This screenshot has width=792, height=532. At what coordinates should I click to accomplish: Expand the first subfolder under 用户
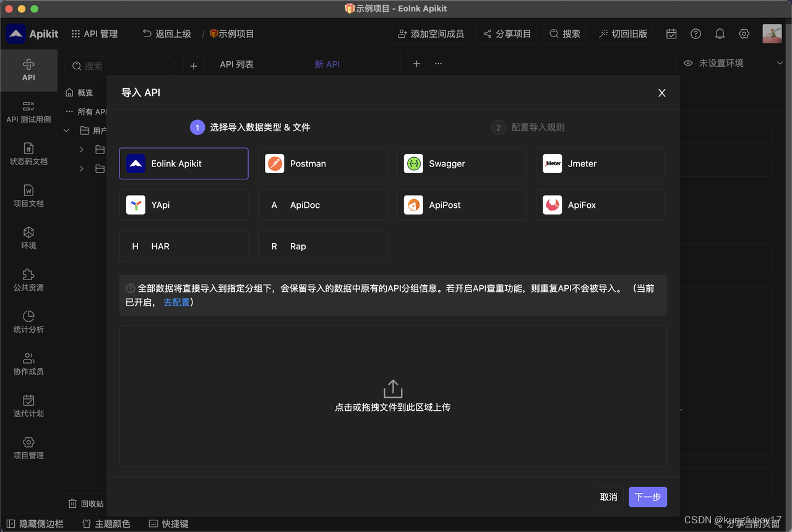point(82,150)
